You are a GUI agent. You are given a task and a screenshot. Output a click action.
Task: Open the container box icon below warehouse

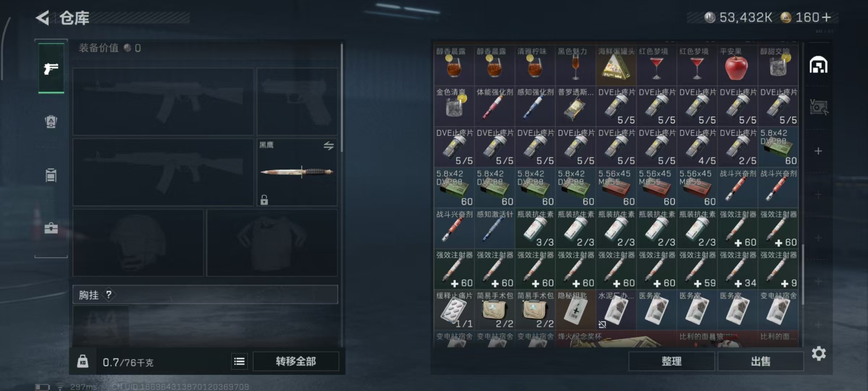818,107
